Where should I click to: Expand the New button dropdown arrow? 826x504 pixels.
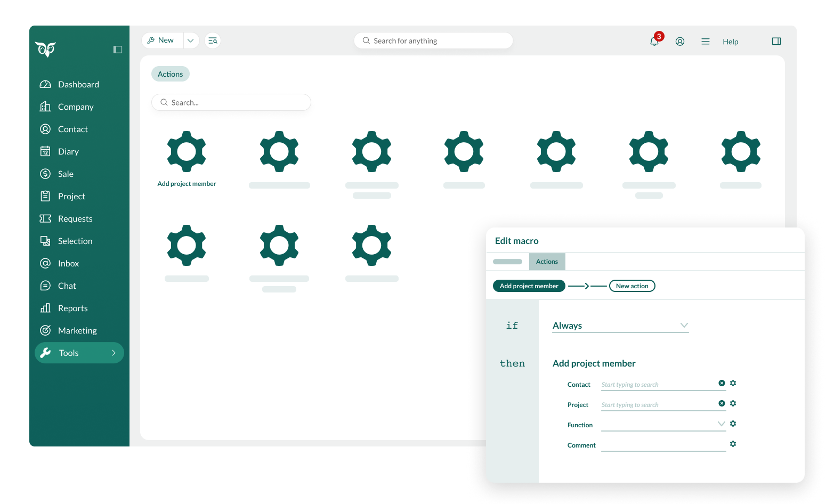(x=191, y=40)
